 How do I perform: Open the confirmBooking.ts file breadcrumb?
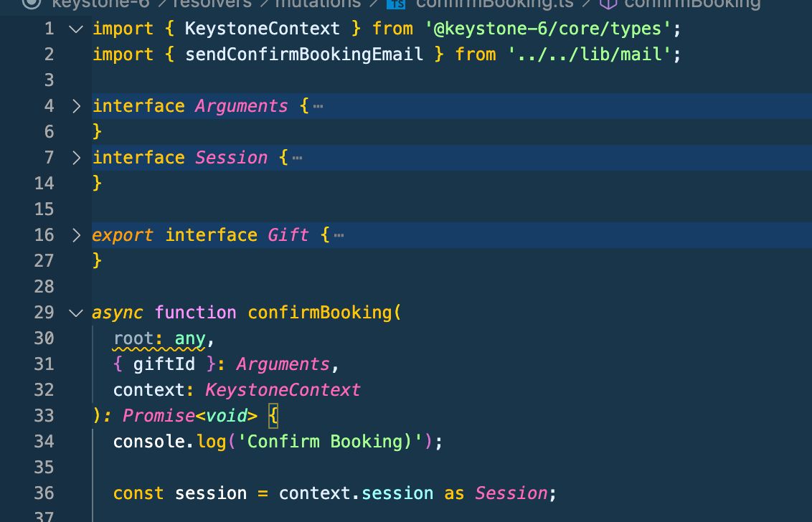pyautogui.click(x=494, y=4)
